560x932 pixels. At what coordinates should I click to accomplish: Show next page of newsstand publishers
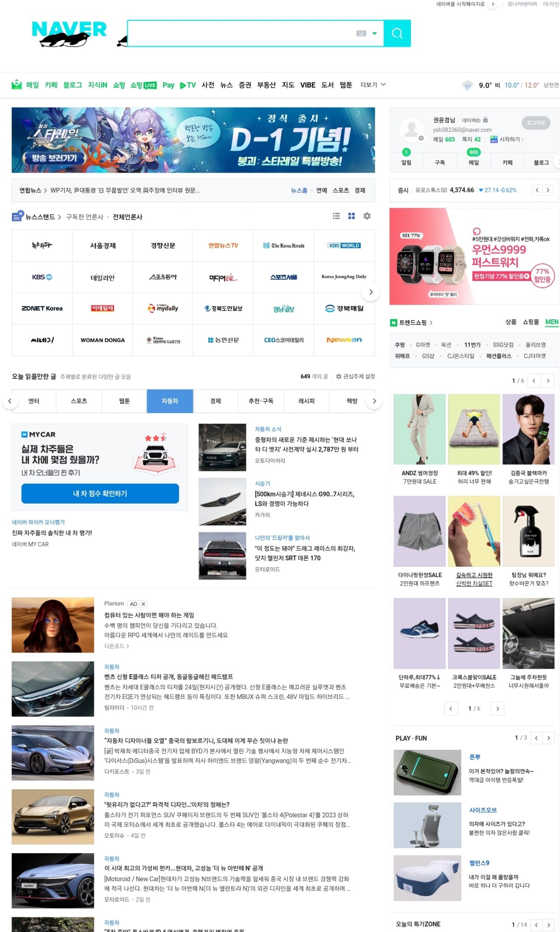click(371, 292)
